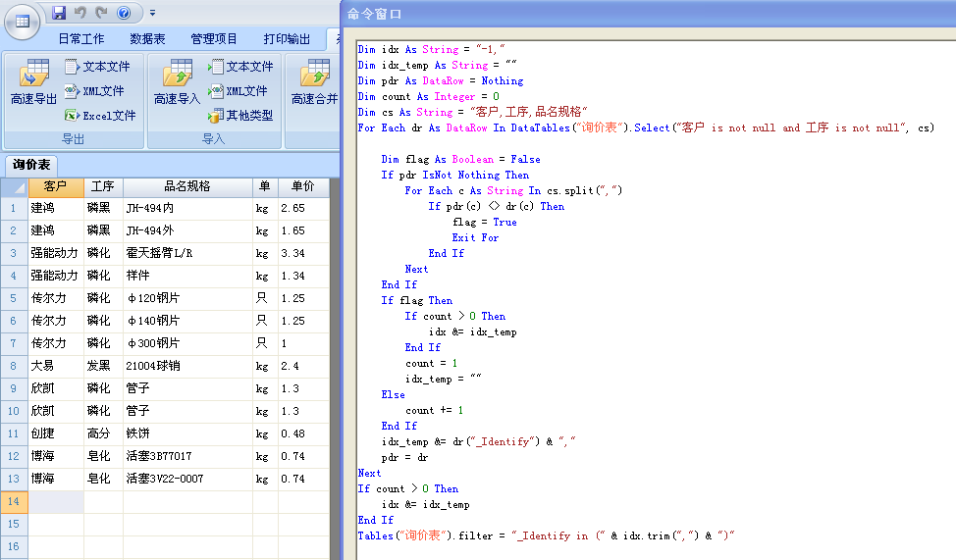Click the Save floppy disk icon
Screen dimensions: 956x560
[59, 12]
